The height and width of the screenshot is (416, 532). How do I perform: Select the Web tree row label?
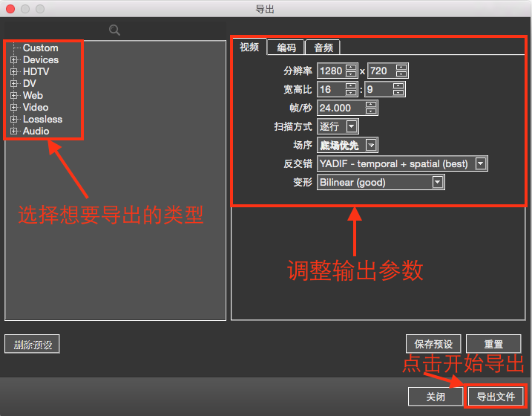tap(33, 95)
